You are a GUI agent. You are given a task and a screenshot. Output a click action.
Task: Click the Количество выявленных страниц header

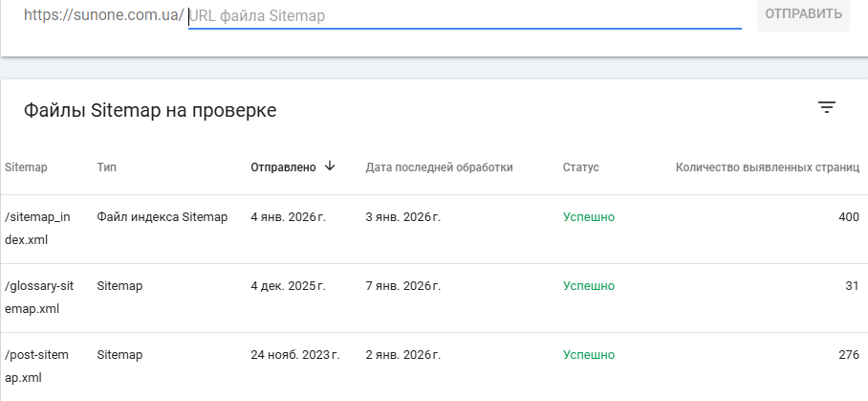tap(767, 167)
